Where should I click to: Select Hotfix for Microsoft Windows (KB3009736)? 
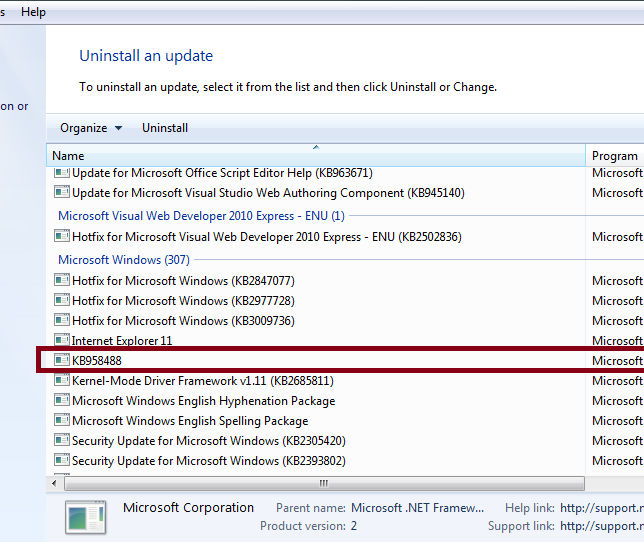183,321
